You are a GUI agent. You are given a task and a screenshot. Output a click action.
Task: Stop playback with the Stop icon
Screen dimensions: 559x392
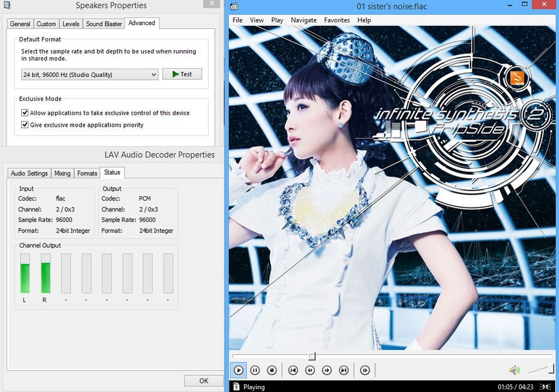click(272, 370)
